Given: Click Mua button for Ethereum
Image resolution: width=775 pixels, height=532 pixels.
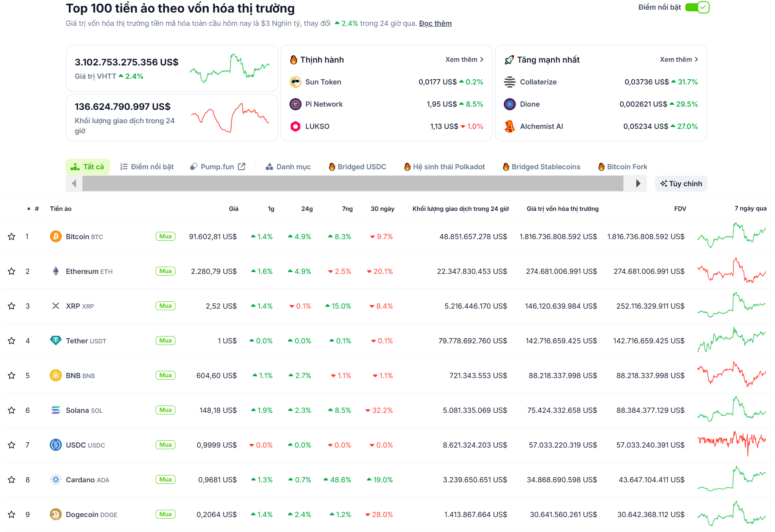Looking at the screenshot, I should tap(165, 271).
